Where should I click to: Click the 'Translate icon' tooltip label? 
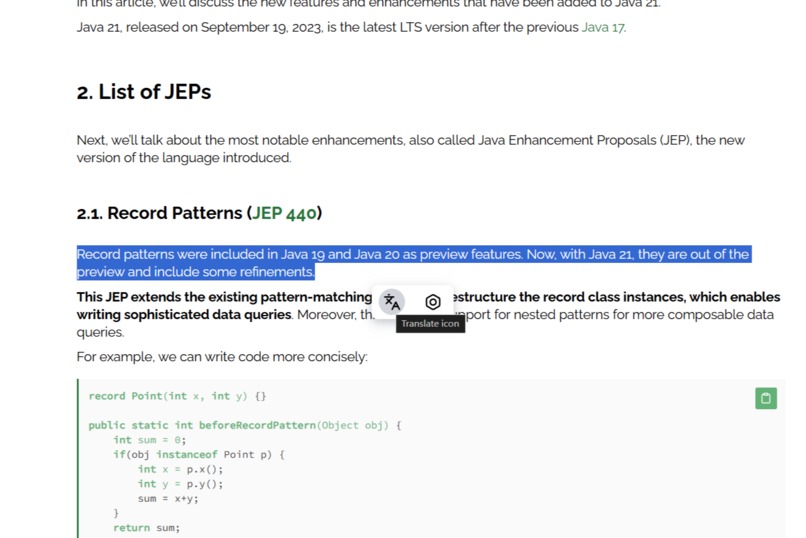click(430, 324)
